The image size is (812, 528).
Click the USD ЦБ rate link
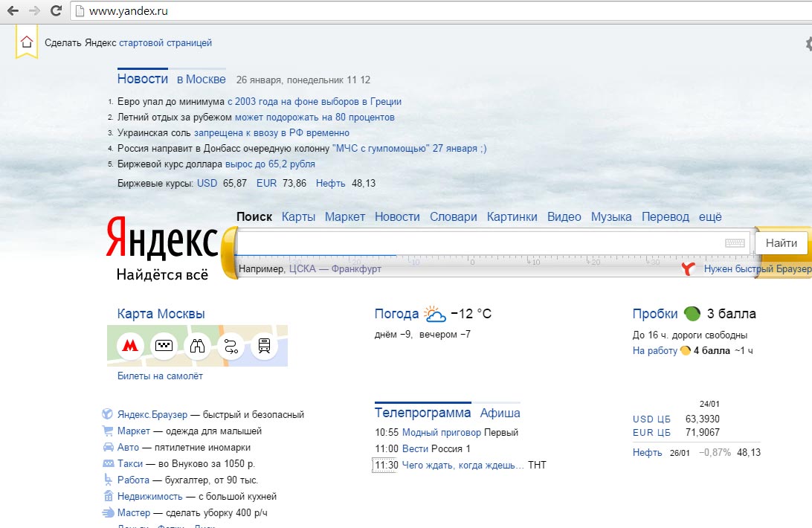click(651, 419)
